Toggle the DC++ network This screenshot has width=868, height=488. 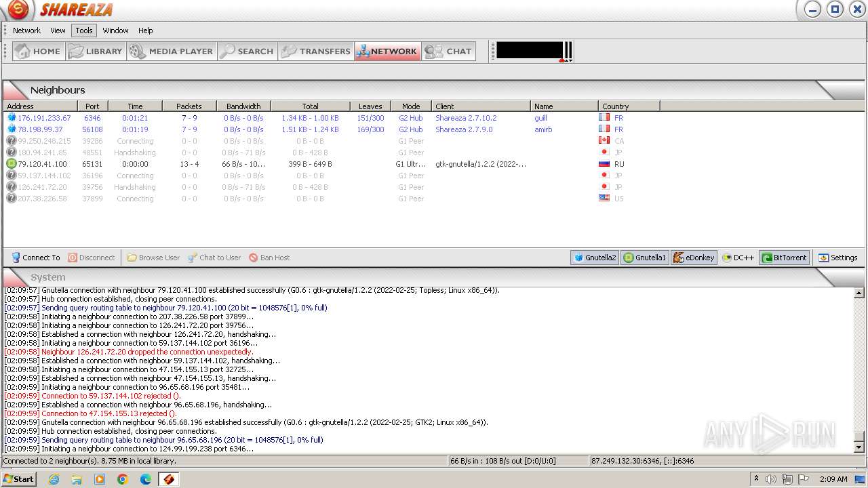tap(738, 258)
